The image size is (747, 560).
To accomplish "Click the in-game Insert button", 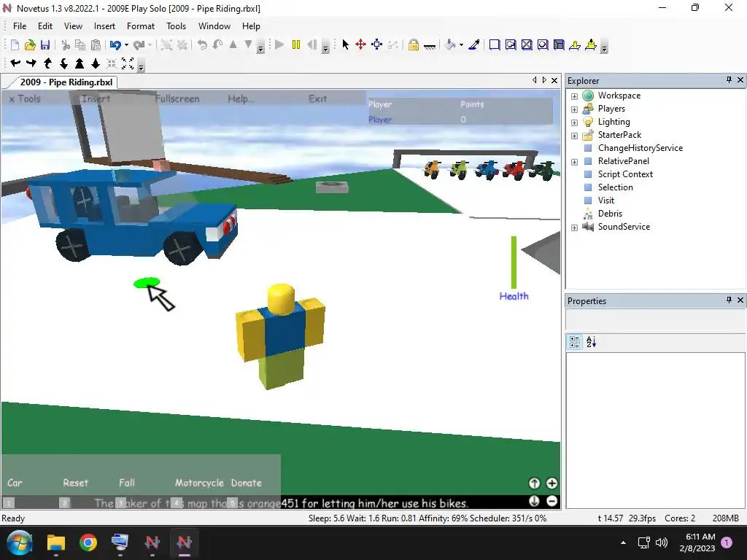I will pyautogui.click(x=96, y=98).
